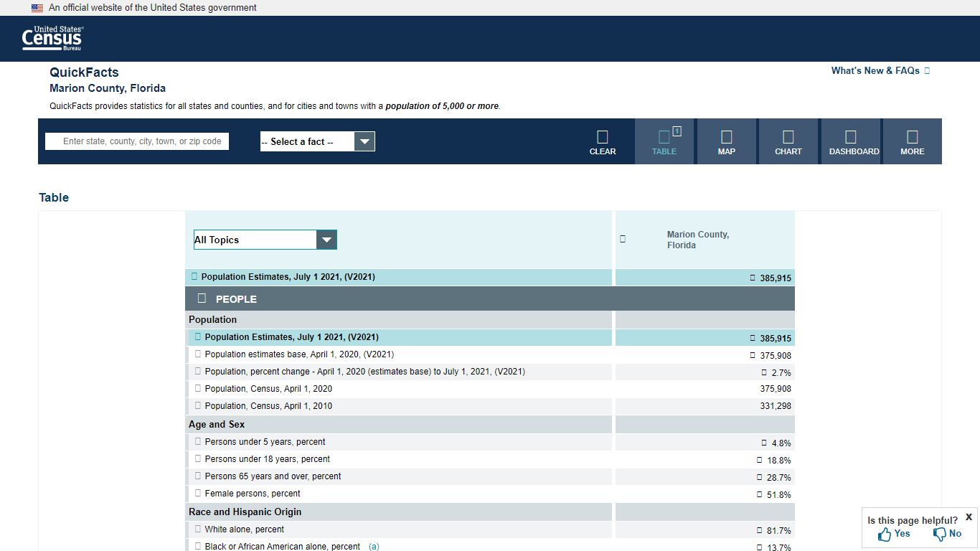The image size is (980, 551).
Task: Click info icon for White alone, percent
Action: (198, 529)
